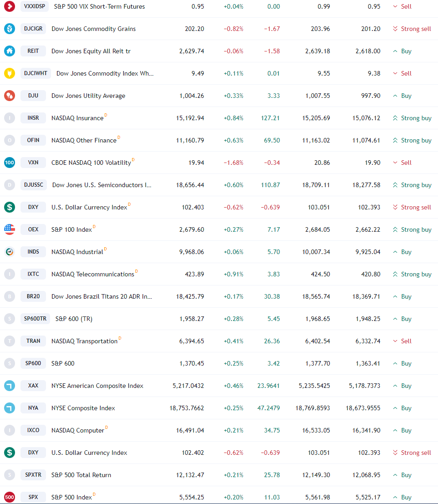Click change percent -1.68% for VXN

pyautogui.click(x=233, y=163)
